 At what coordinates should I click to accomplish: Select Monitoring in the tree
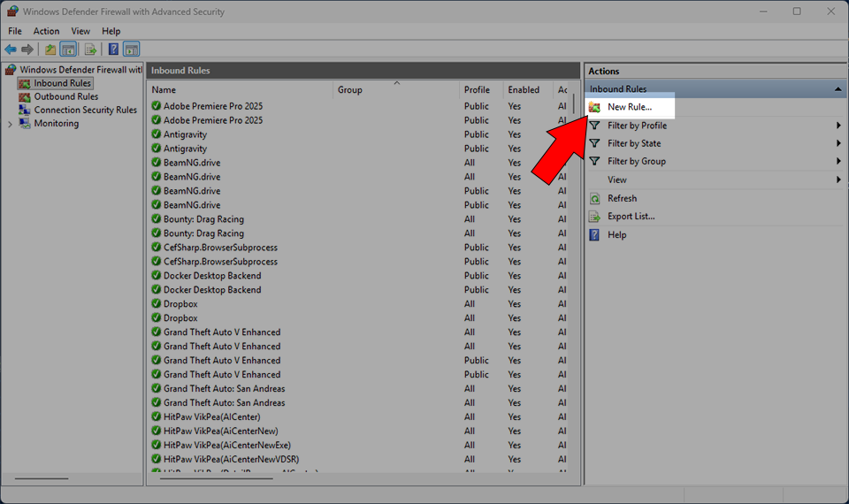(57, 124)
